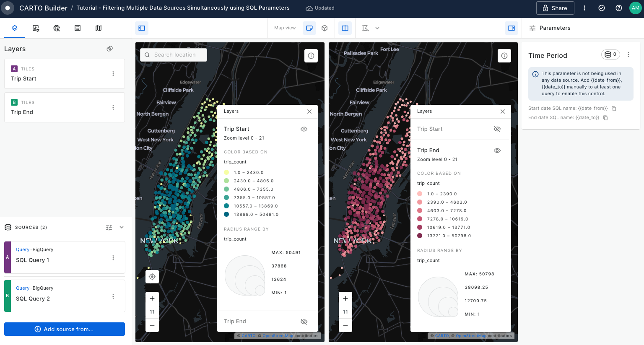This screenshot has width=644, height=345.
Task: Show Trip Start layer in right legend
Action: tap(497, 129)
